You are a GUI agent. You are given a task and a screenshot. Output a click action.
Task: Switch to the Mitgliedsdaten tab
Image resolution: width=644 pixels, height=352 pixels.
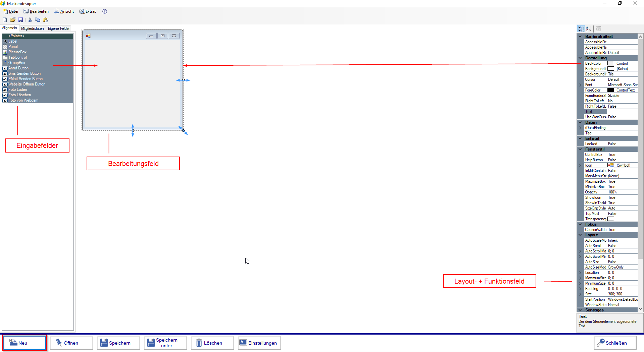pyautogui.click(x=32, y=28)
